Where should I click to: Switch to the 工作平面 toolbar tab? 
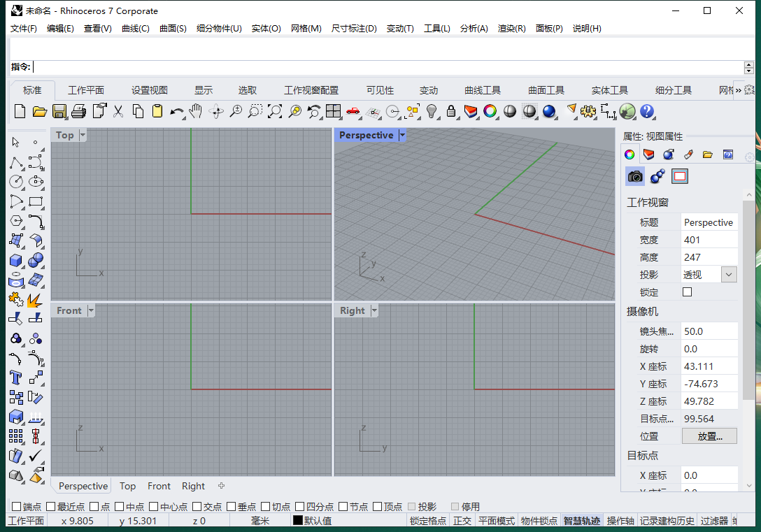pos(86,91)
